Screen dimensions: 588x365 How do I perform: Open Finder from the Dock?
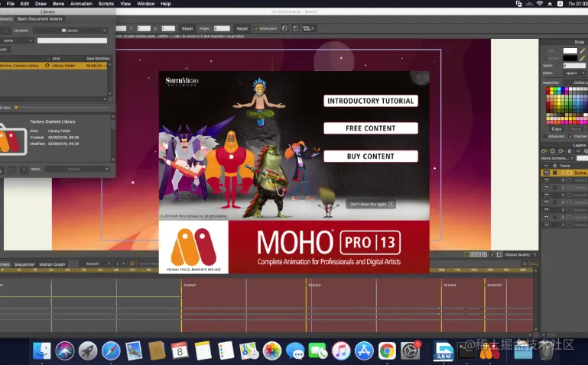click(41, 351)
